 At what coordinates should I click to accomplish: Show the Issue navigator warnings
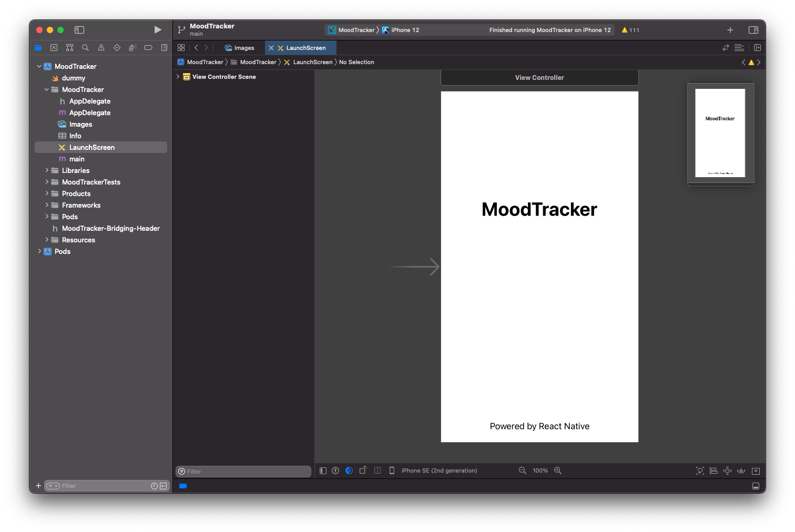click(101, 47)
